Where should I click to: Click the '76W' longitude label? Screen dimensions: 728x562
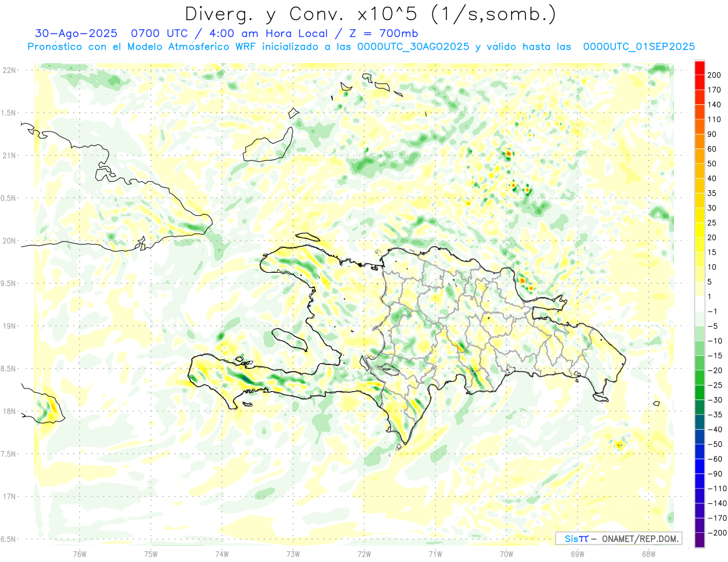(x=79, y=553)
